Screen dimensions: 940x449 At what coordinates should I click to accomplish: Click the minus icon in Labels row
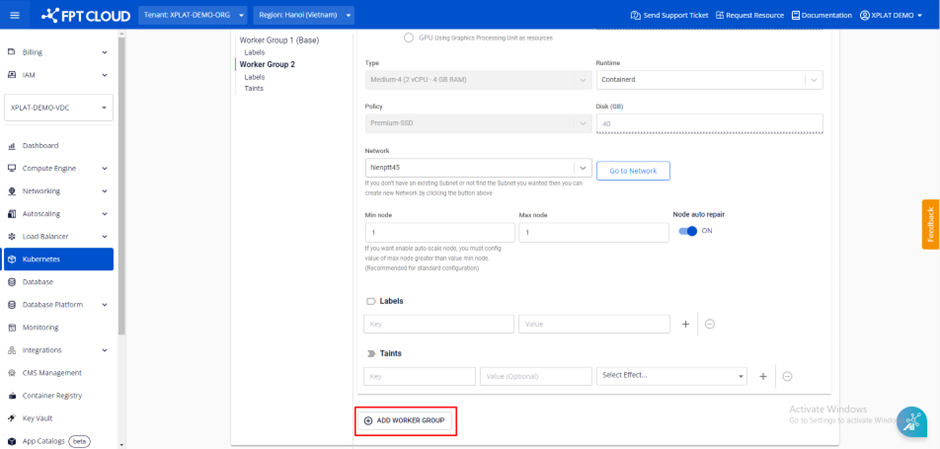coord(710,324)
